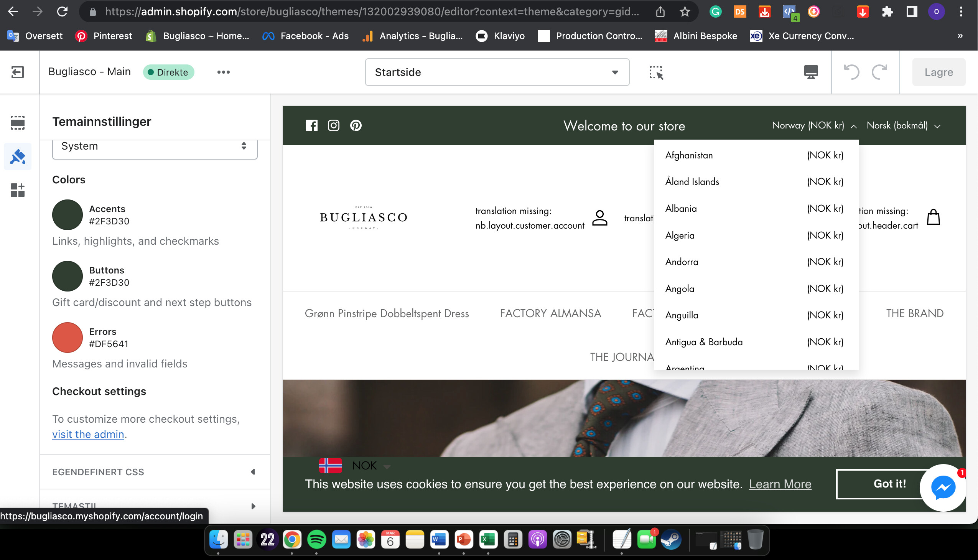Click the Pinterest icon in store header
This screenshot has height=560, width=978.
click(x=356, y=125)
